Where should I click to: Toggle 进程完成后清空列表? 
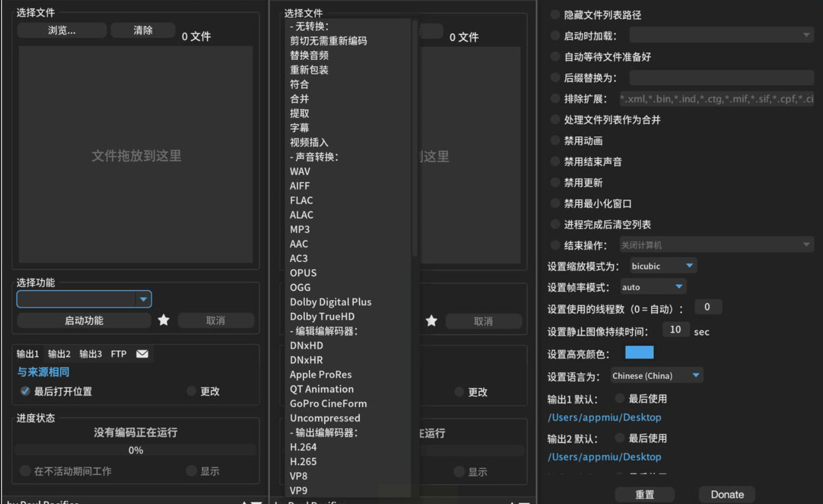555,224
